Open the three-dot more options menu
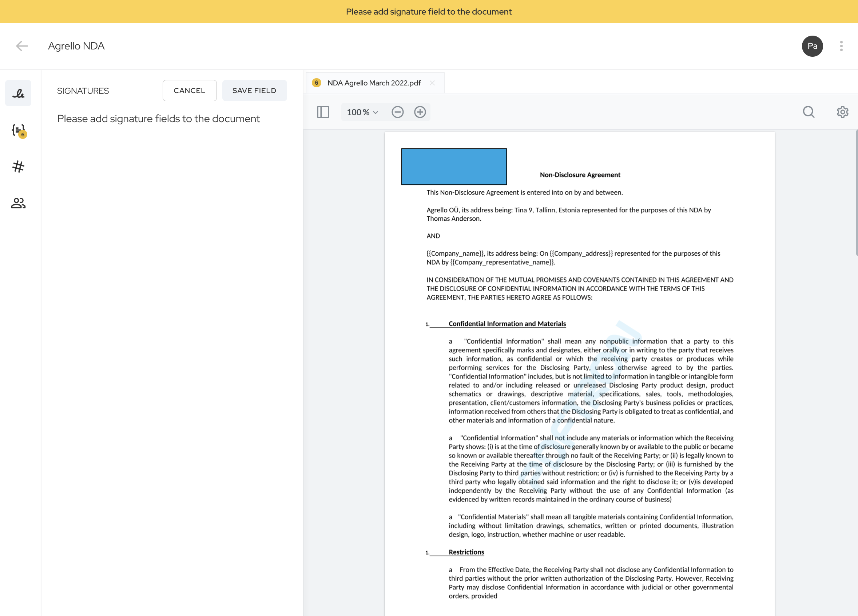This screenshot has width=858, height=616. (x=841, y=46)
